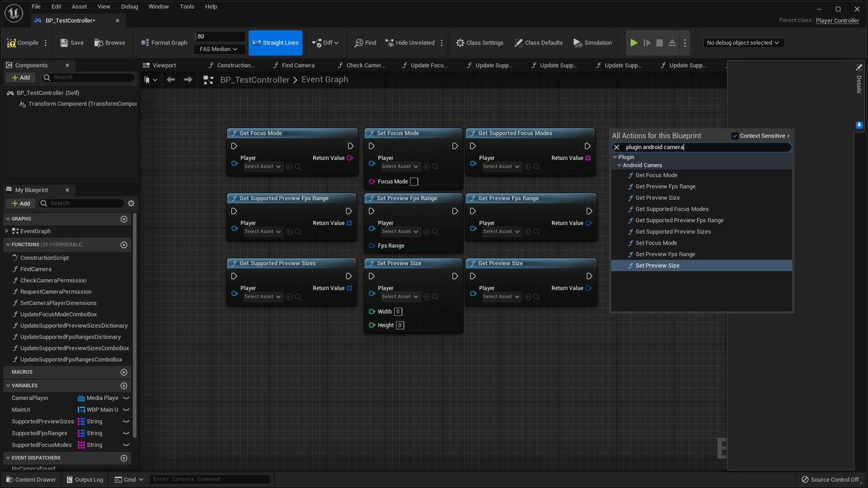Open the Asset menu
Image resolution: width=868 pixels, height=488 pixels.
79,6
